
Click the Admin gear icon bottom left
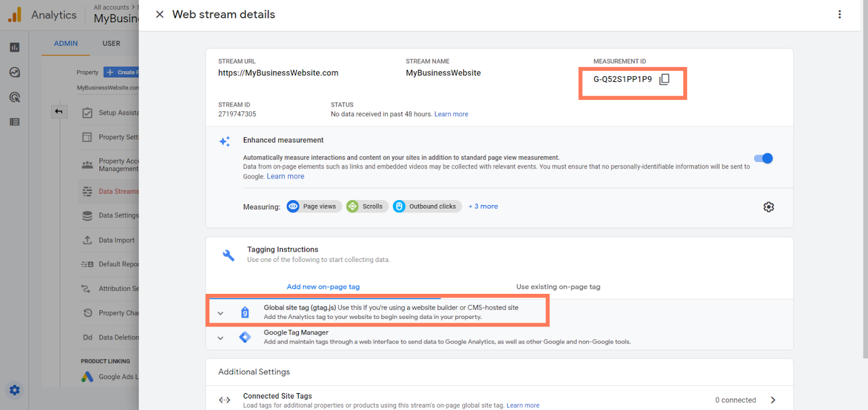pyautogui.click(x=15, y=390)
